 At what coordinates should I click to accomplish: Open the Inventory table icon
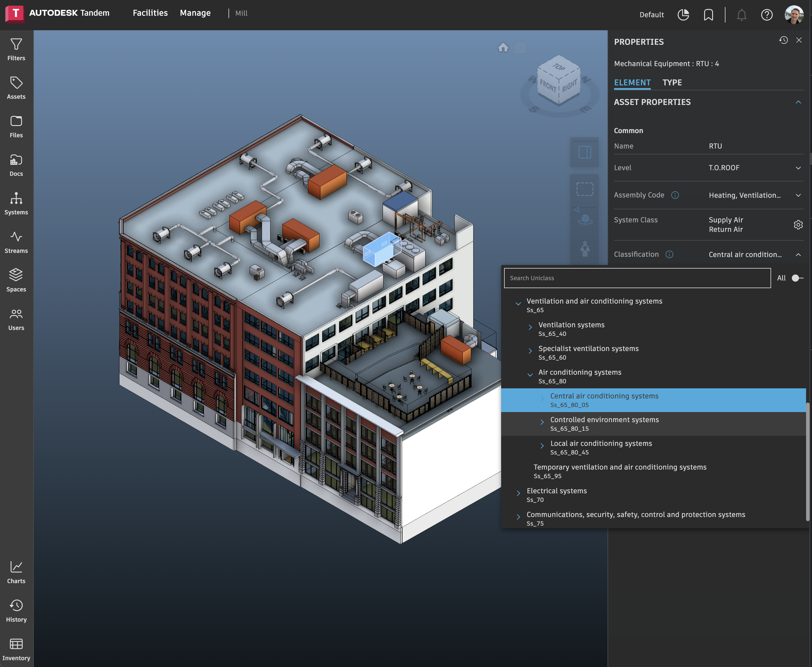tap(16, 649)
